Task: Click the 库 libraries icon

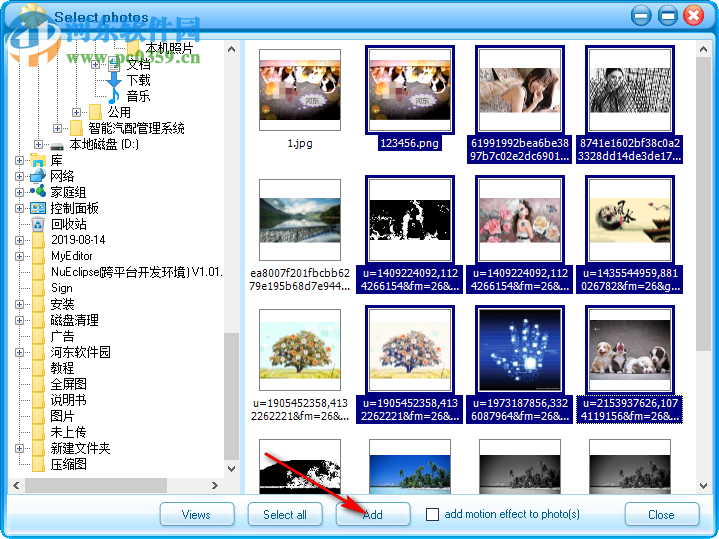Action: tap(38, 160)
